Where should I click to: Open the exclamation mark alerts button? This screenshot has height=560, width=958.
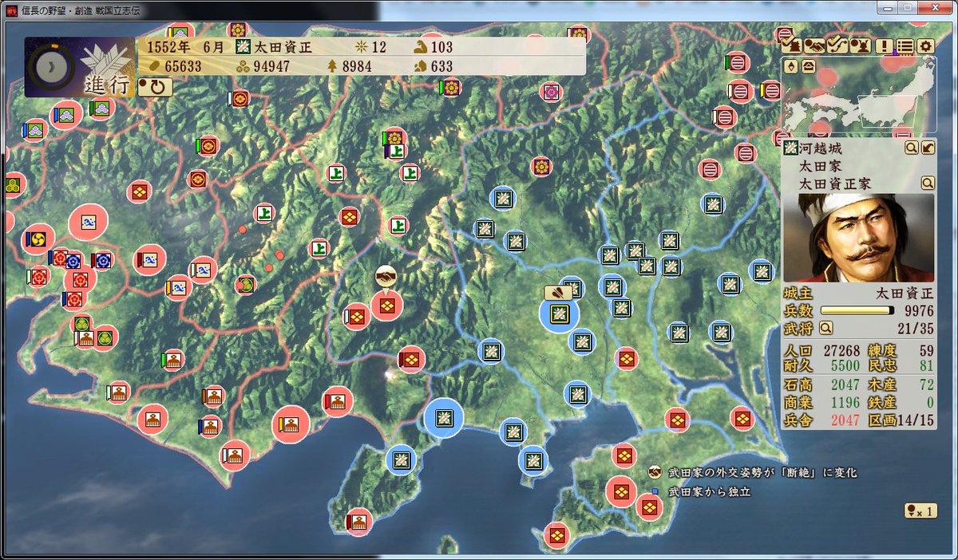pyautogui.click(x=883, y=46)
